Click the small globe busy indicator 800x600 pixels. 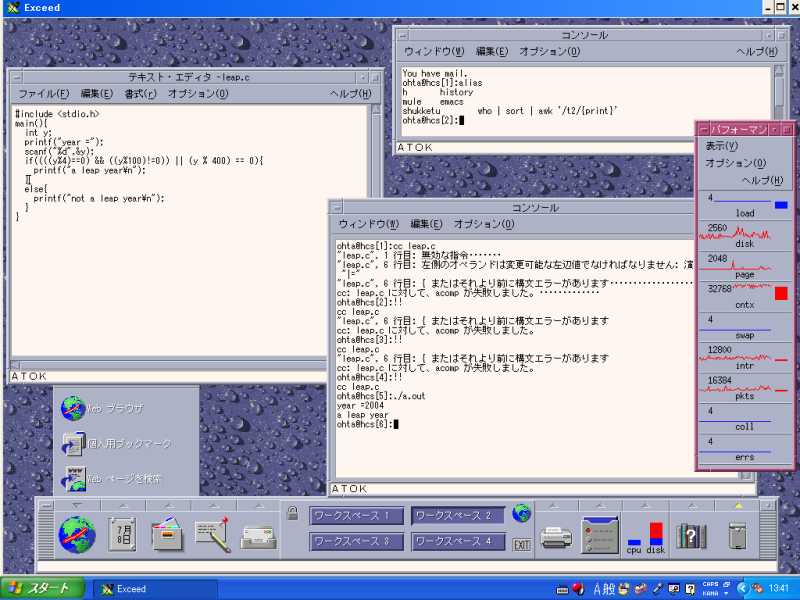point(521,512)
